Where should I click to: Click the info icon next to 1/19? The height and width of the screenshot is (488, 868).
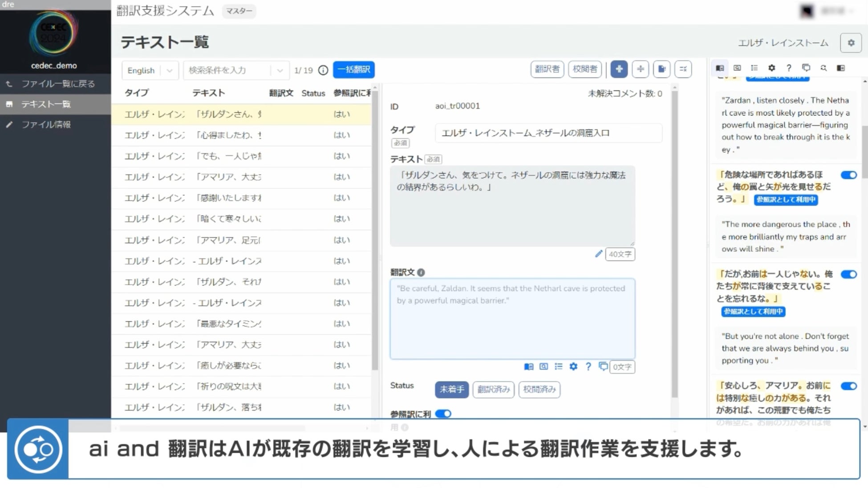(x=323, y=70)
